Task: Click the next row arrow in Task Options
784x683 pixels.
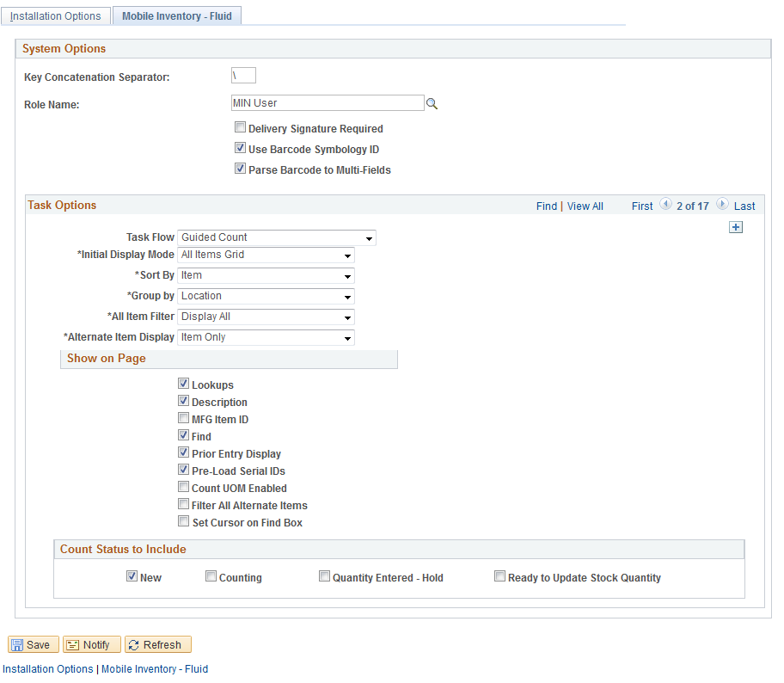Action: (721, 205)
